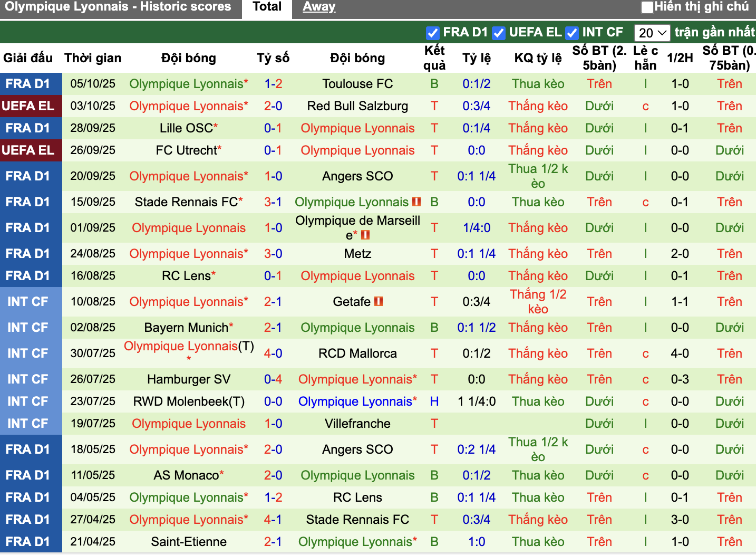Uncheck the UEFA EL filter checkbox
The height and width of the screenshot is (555, 756).
[x=498, y=33]
